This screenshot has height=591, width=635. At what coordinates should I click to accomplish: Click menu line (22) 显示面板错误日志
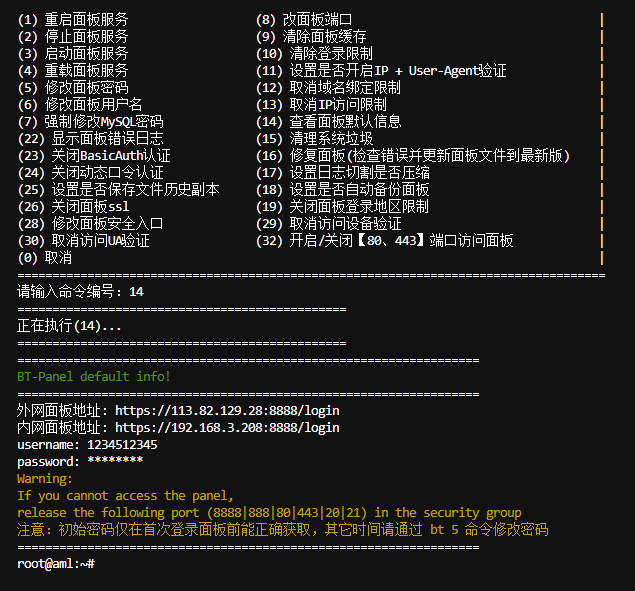[90, 139]
